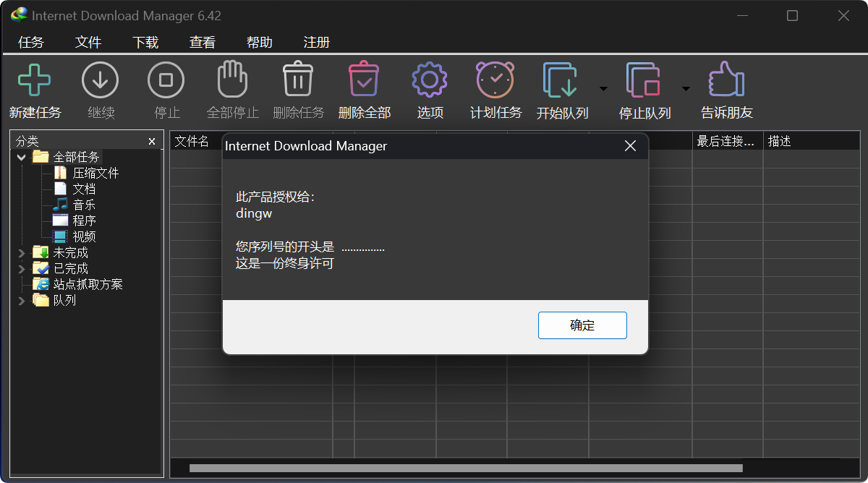Open 选项 gear settings icon
The image size is (868, 483).
pyautogui.click(x=430, y=80)
